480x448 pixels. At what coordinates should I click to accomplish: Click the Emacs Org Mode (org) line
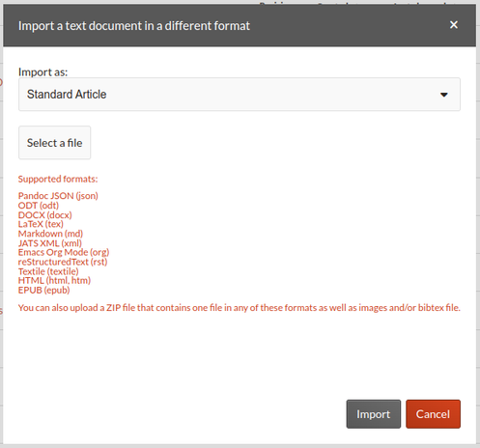tap(64, 252)
